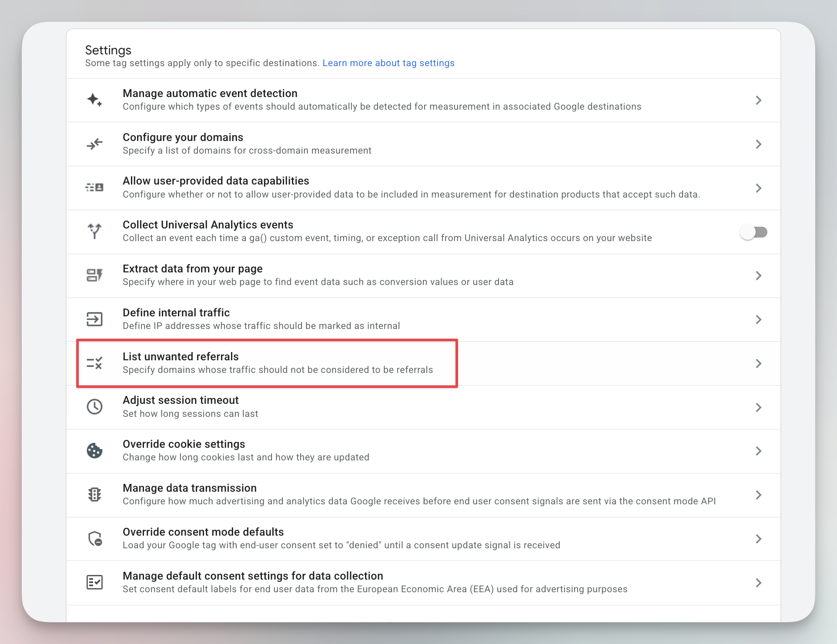Expand Manage automatic event detection chevron
This screenshot has height=644, width=837.
759,100
